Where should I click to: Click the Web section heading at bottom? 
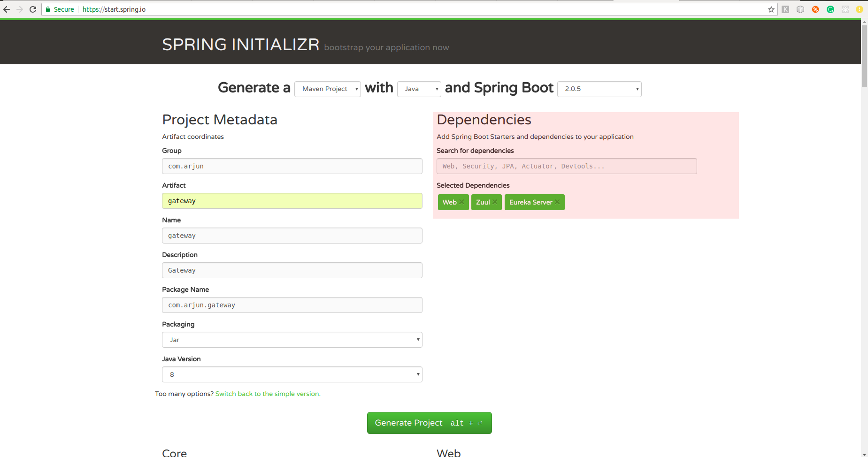tap(448, 453)
